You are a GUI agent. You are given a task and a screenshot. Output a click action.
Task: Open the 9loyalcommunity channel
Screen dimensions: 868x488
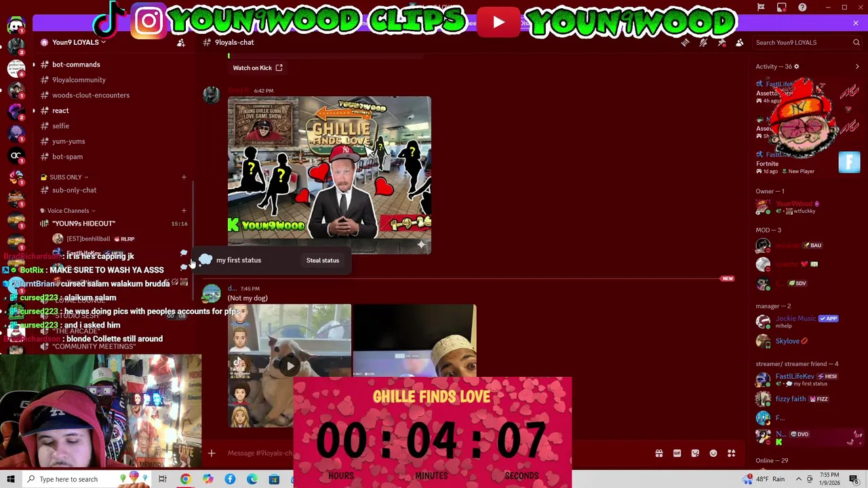coord(79,80)
